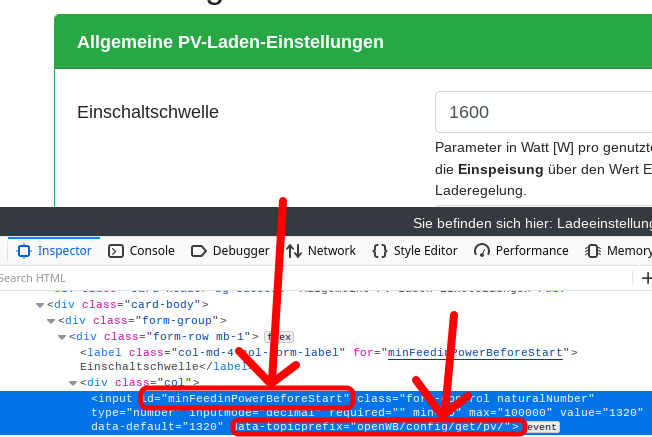Open the Style Editor tab

(415, 251)
